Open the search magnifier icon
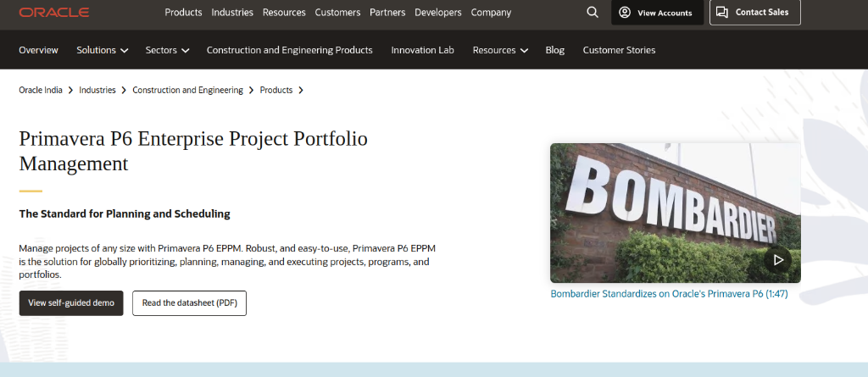868x377 pixels. pyautogui.click(x=593, y=12)
